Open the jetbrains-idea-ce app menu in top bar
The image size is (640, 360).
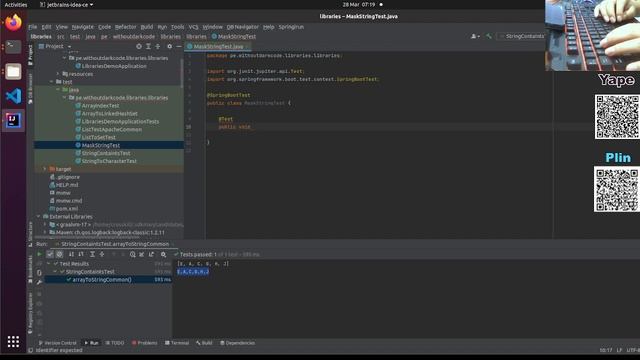[67, 4]
